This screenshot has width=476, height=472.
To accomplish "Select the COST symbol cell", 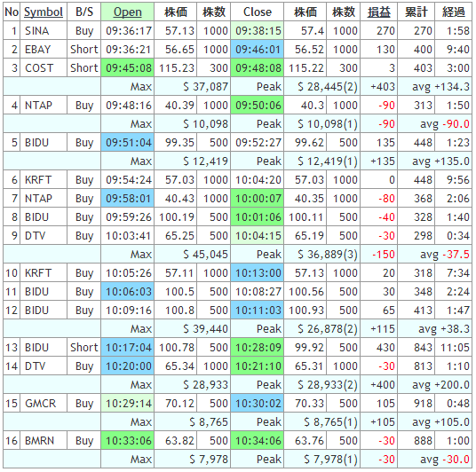I will [x=44, y=68].
